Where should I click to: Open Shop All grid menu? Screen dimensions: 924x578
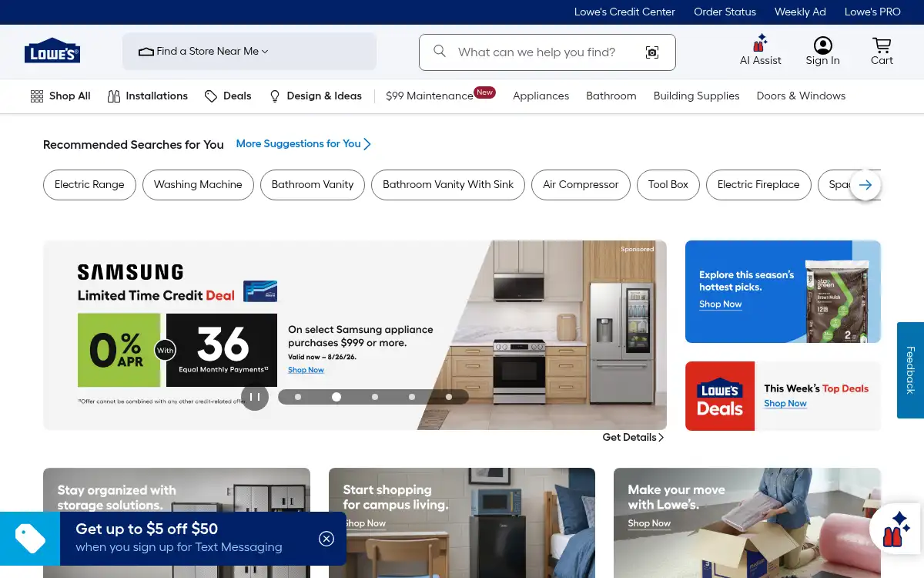coord(60,96)
